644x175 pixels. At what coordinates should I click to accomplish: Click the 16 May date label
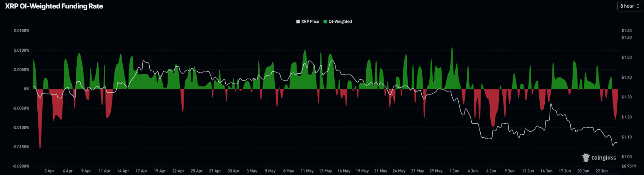click(344, 171)
